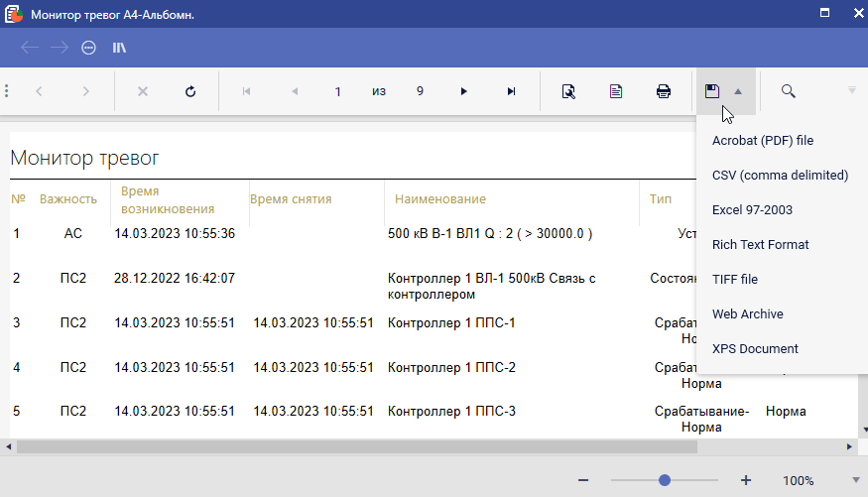
Task: Jump to the last page
Action: click(x=511, y=91)
